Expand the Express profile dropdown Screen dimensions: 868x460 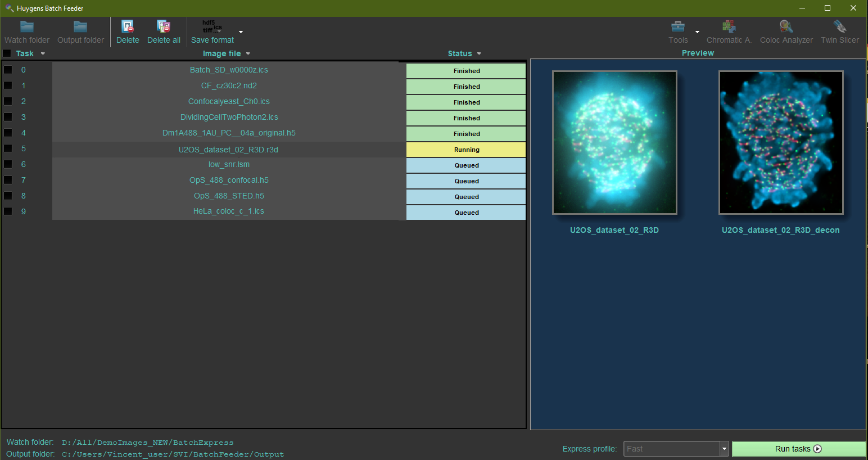tap(724, 449)
